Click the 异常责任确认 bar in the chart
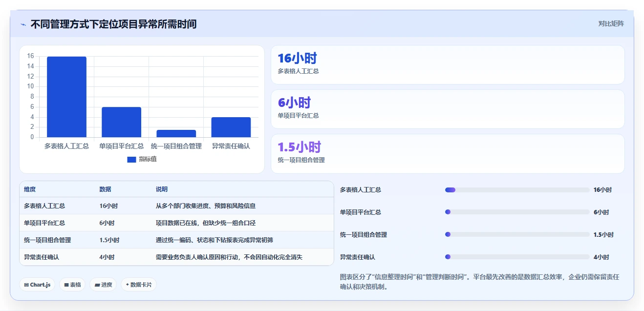Screen dimensions: 644x311 pos(231,127)
